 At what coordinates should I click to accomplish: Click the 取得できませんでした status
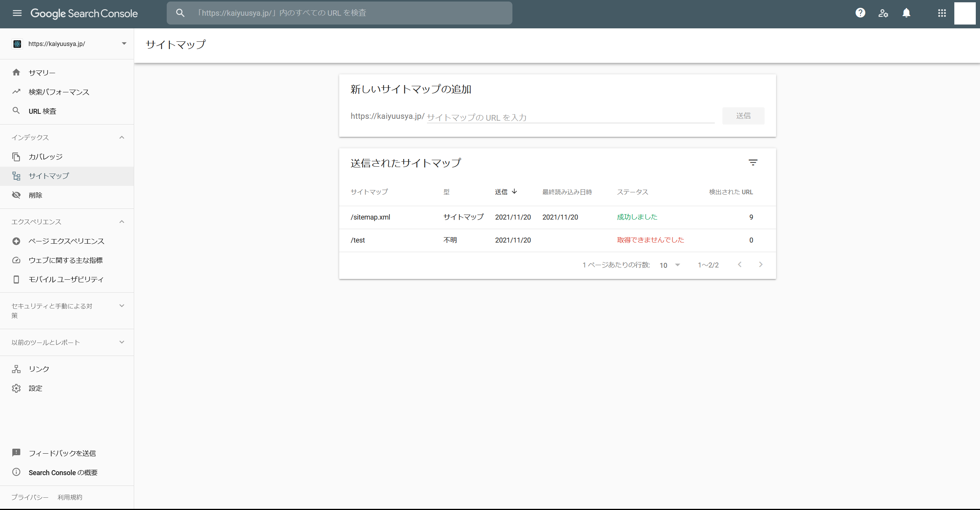tap(650, 240)
